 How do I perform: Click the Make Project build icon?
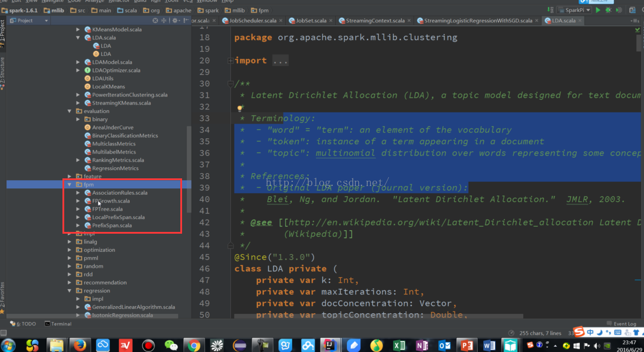(x=550, y=10)
